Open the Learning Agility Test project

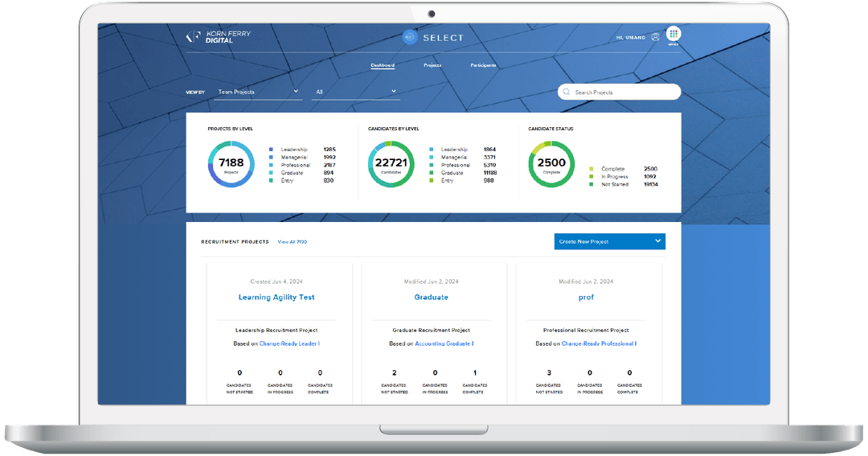(276, 298)
